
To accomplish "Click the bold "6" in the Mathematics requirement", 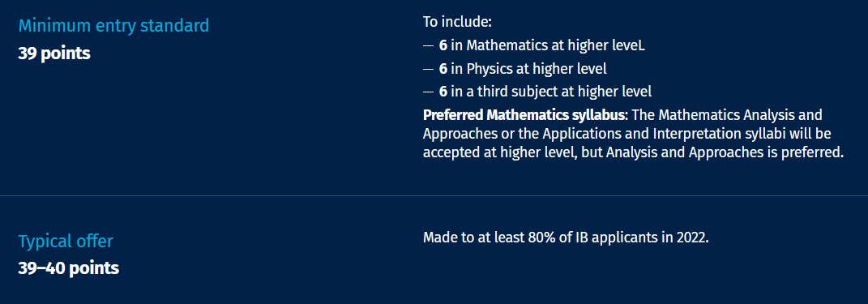I will click(443, 46).
